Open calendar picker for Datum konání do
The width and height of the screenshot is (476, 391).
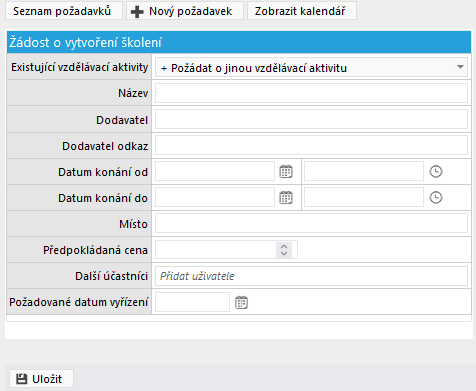click(x=286, y=198)
